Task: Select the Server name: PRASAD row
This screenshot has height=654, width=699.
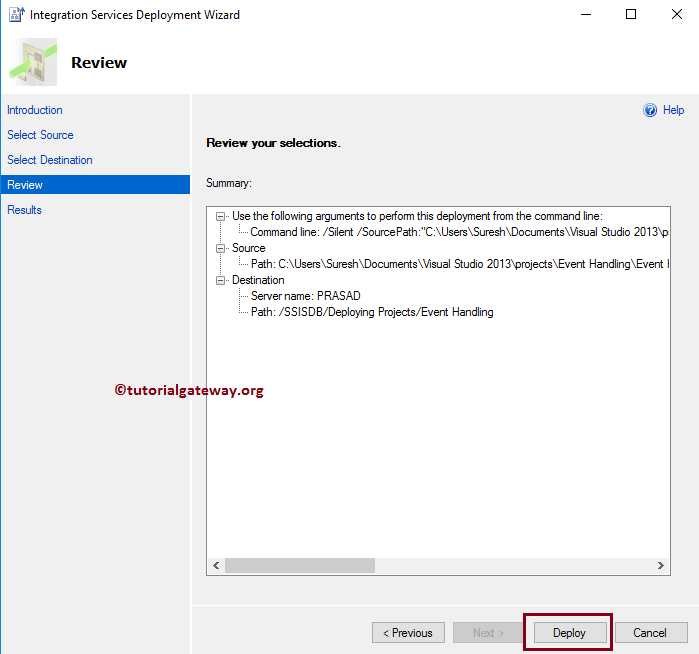Action: coord(306,296)
